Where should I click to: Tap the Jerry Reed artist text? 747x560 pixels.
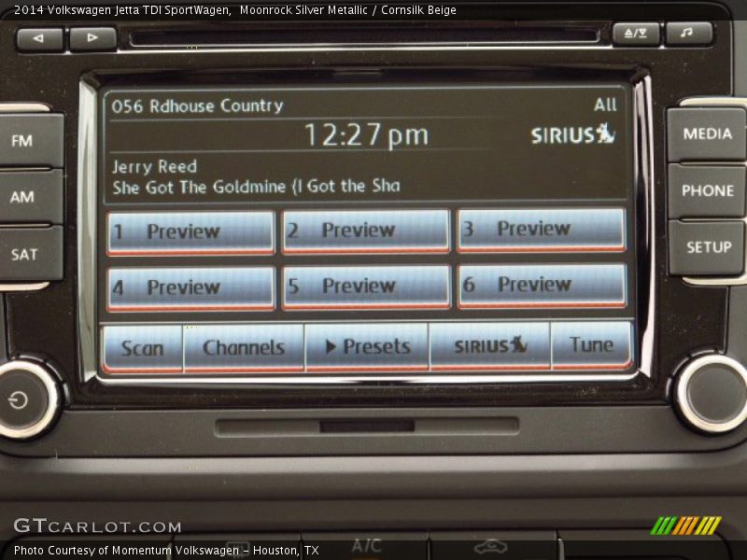[x=154, y=167]
